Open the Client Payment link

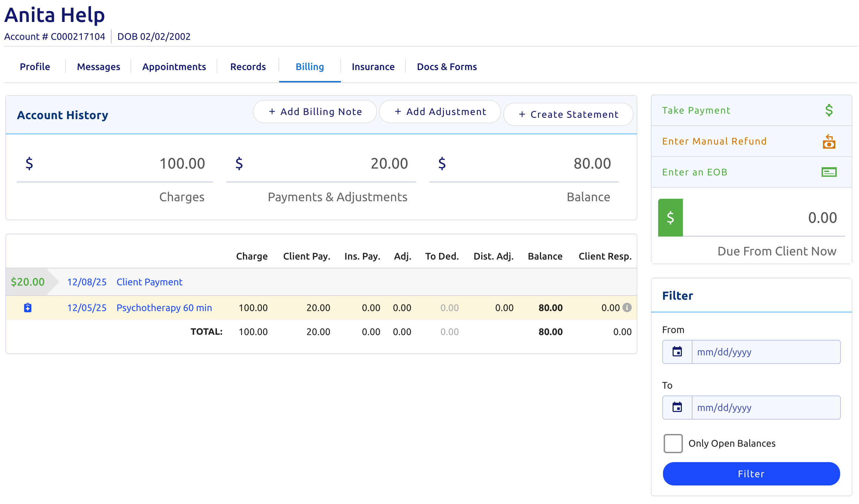coord(149,282)
